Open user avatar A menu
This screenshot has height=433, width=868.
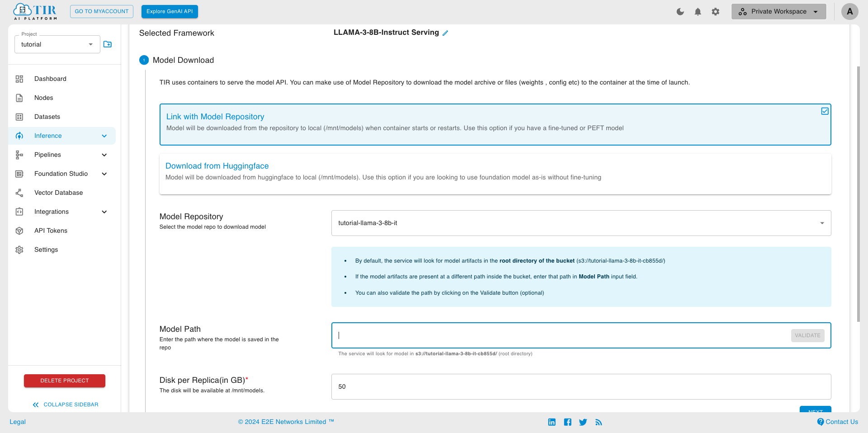tap(850, 11)
